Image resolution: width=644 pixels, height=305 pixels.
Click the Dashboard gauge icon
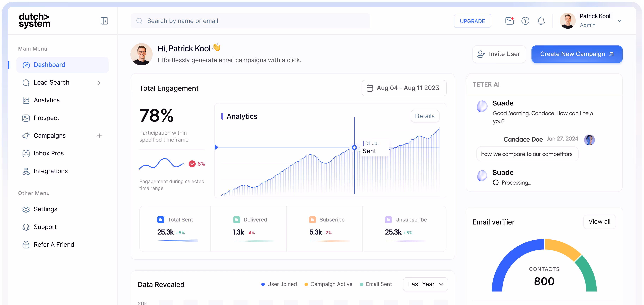[26, 65]
